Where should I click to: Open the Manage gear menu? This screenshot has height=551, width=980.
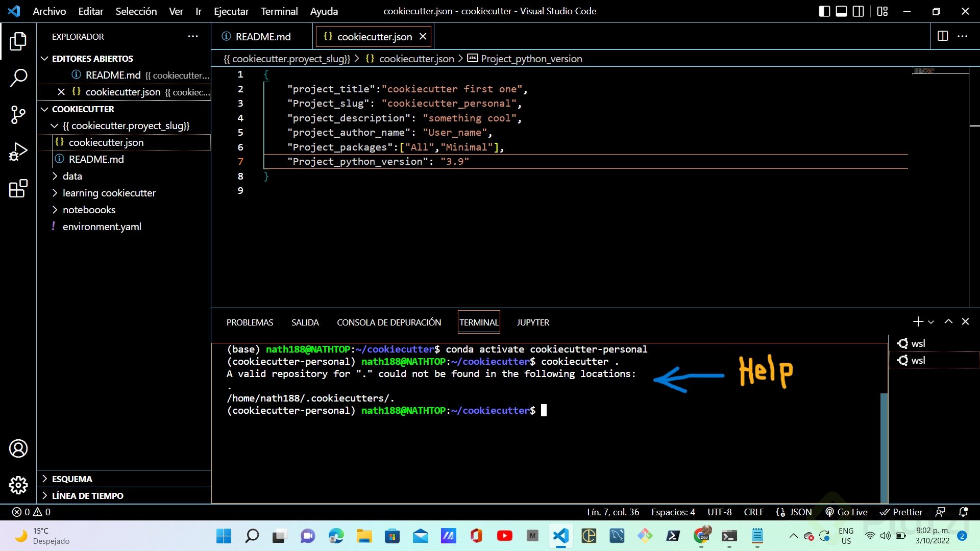coord(18,485)
